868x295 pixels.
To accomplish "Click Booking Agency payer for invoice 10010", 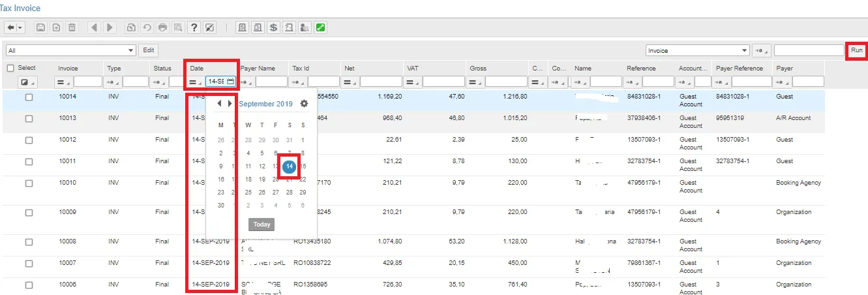I will coord(798,183).
